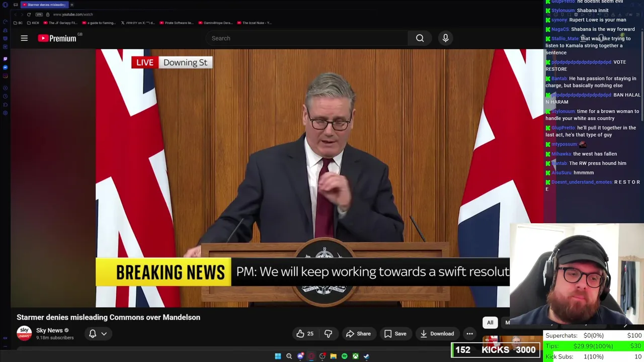Dislike the video with thumbs down
Viewport: 644px width, 362px height.
[x=328, y=334]
